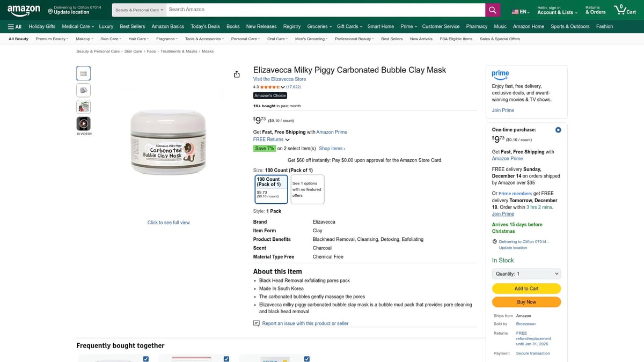This screenshot has height=362, width=644.
Task: Visit the Elizavecca Store link
Action: click(x=280, y=78)
